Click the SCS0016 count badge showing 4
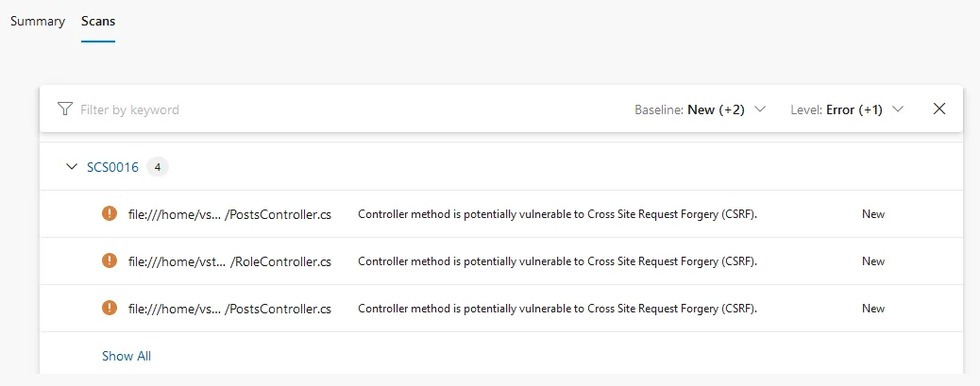Screen dimensions: 980x386 pyautogui.click(x=158, y=167)
